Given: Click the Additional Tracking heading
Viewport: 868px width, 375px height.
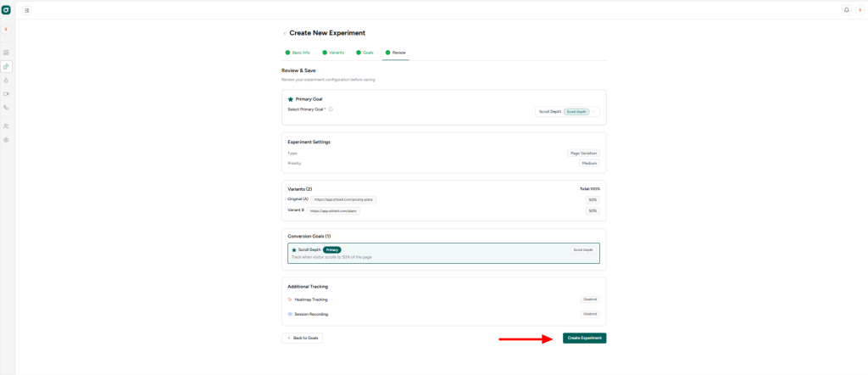Looking at the screenshot, I should [x=308, y=287].
